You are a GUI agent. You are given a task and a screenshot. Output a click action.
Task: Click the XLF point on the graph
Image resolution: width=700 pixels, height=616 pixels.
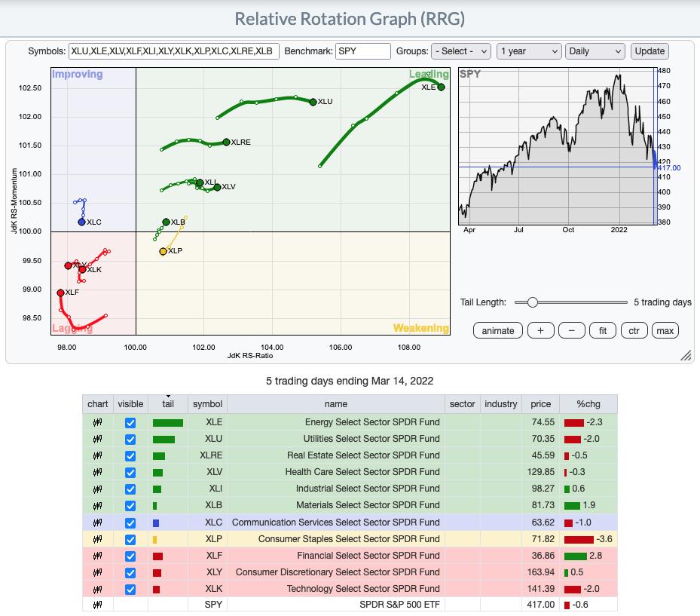click(x=61, y=293)
